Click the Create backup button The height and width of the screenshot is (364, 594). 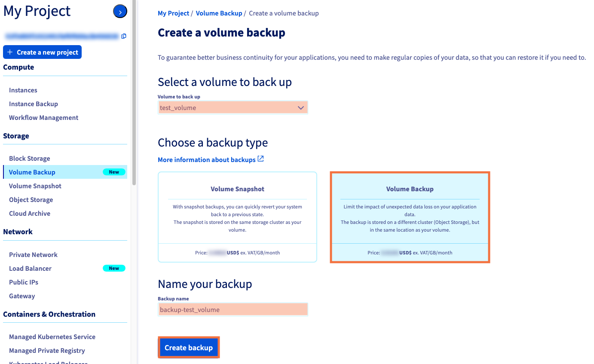pos(189,348)
